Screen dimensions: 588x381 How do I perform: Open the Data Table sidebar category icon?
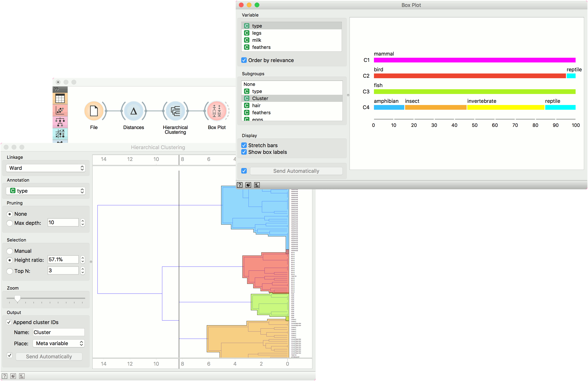click(x=60, y=99)
